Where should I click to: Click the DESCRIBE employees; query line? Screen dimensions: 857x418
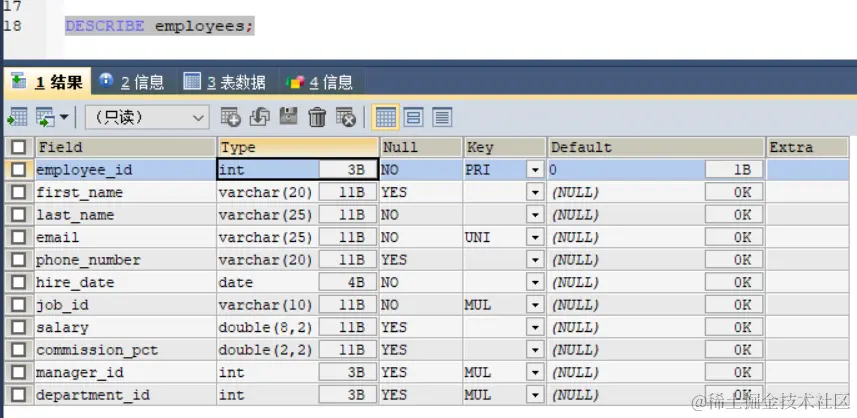159,26
